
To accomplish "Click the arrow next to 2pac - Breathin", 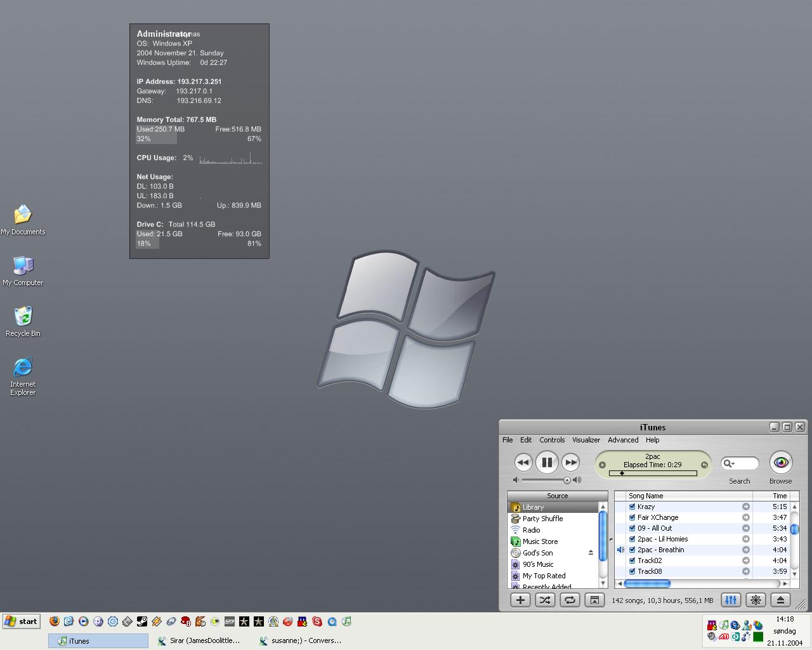I will (746, 550).
